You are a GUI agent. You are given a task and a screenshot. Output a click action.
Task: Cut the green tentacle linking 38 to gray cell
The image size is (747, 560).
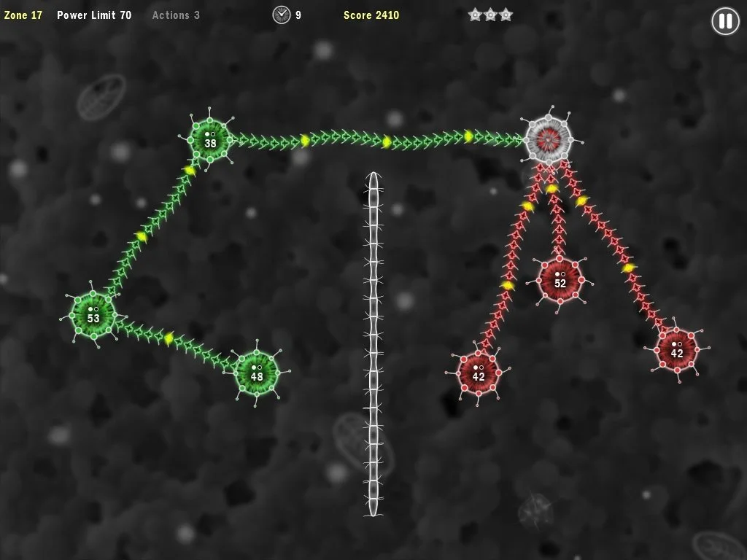pyautogui.click(x=379, y=140)
